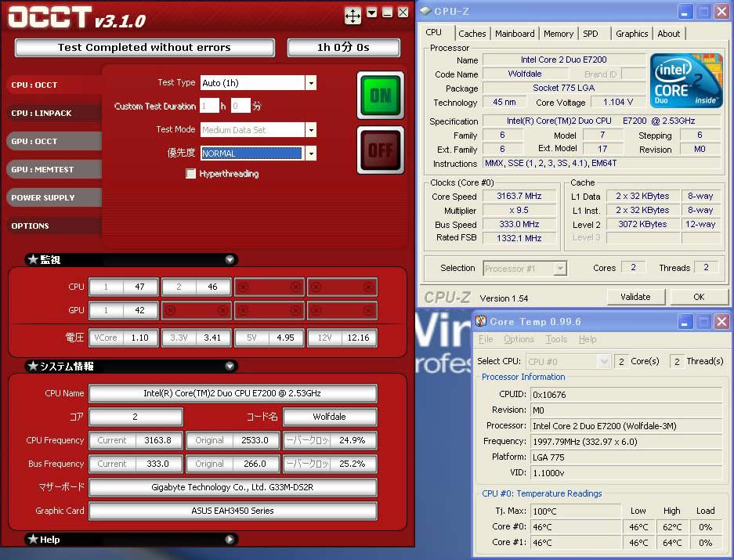This screenshot has height=560, width=734.
Task: Stop the test with the red OFF button
Action: point(380,150)
